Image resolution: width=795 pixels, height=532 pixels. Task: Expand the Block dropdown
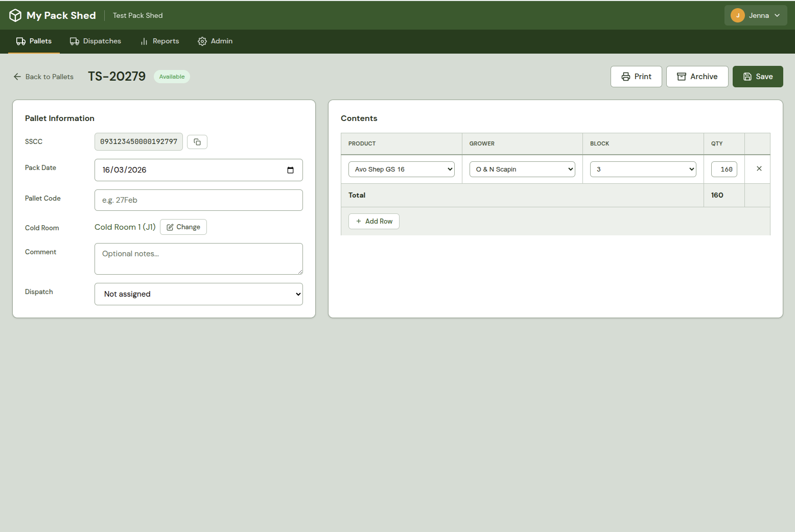tap(643, 170)
